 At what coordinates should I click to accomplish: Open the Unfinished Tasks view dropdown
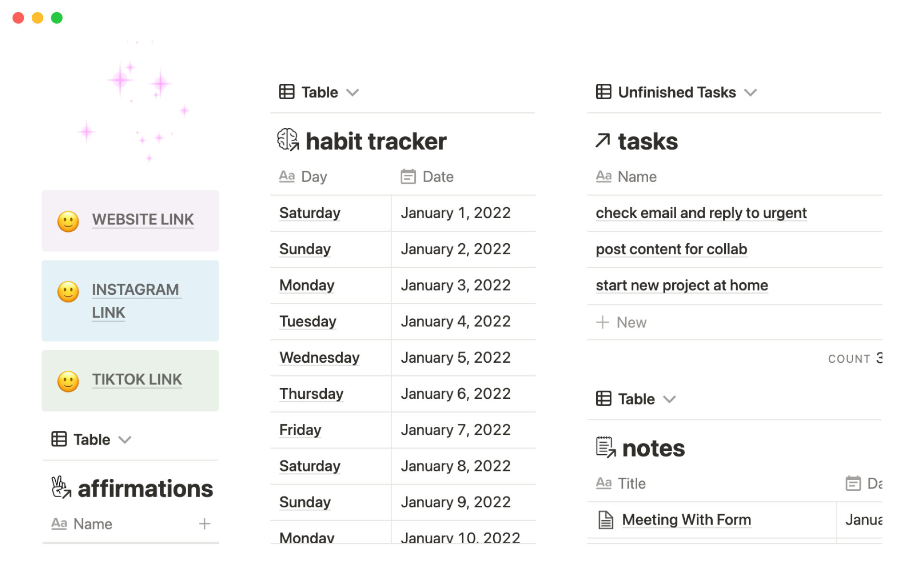point(750,92)
